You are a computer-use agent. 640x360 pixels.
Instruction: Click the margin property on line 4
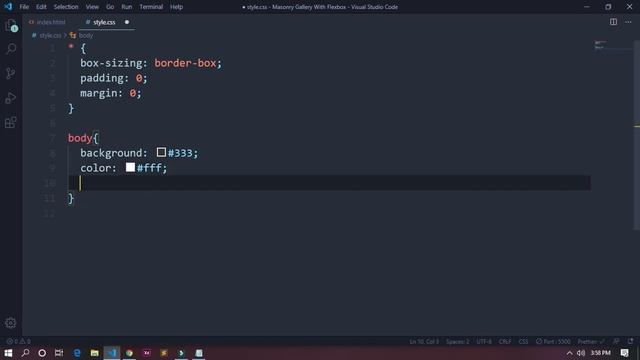click(98, 93)
